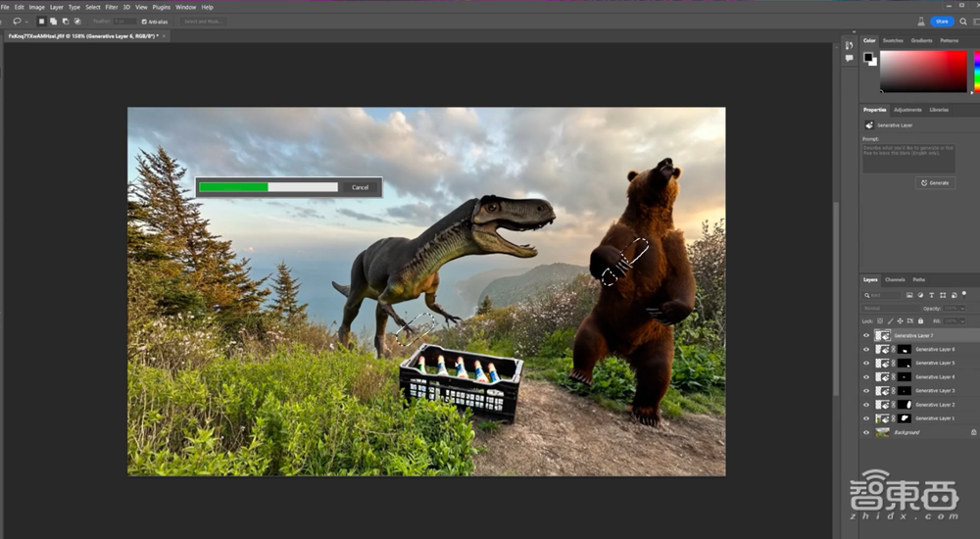Hide the Background layer using eye icon

(x=866, y=432)
